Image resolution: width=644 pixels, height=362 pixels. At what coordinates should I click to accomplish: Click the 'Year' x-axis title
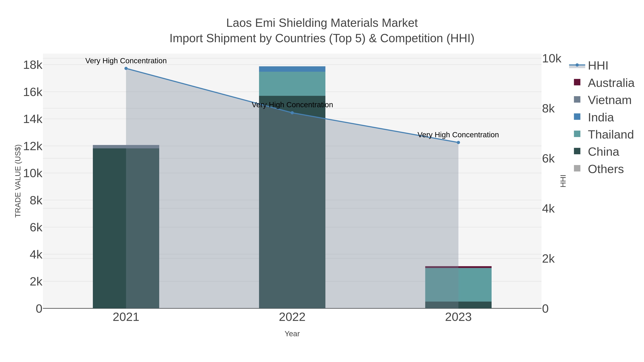coord(292,334)
